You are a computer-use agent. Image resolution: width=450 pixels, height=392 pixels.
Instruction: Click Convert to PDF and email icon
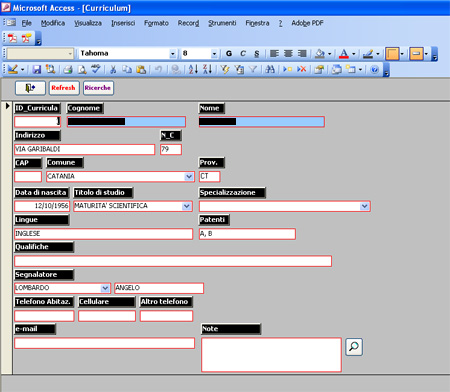(26, 38)
